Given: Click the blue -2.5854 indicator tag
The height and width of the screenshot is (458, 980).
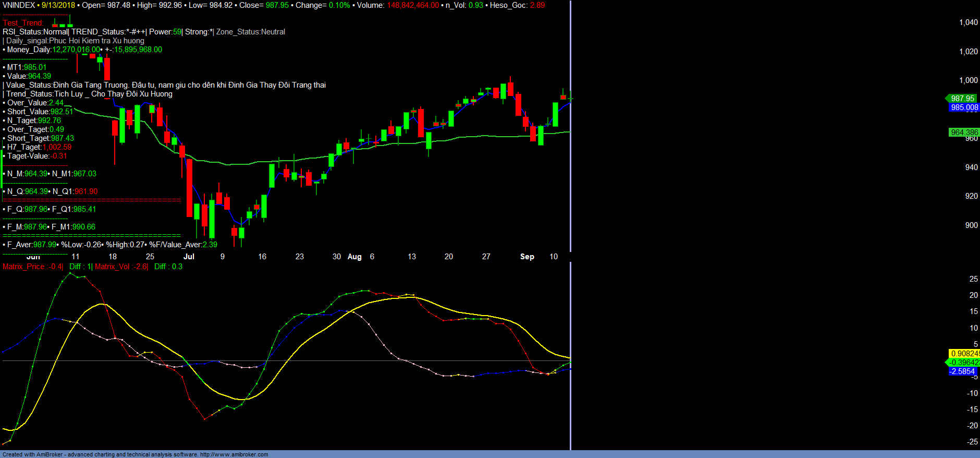Looking at the screenshot, I should (x=962, y=371).
